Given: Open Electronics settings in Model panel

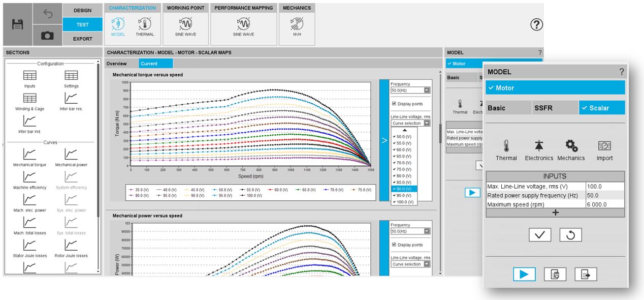Looking at the screenshot, I should [539, 150].
